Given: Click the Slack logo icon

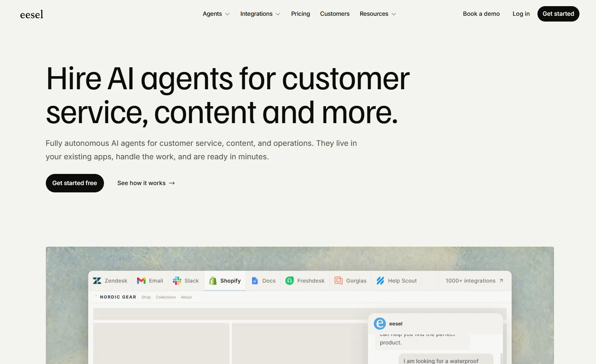Looking at the screenshot, I should point(177,281).
